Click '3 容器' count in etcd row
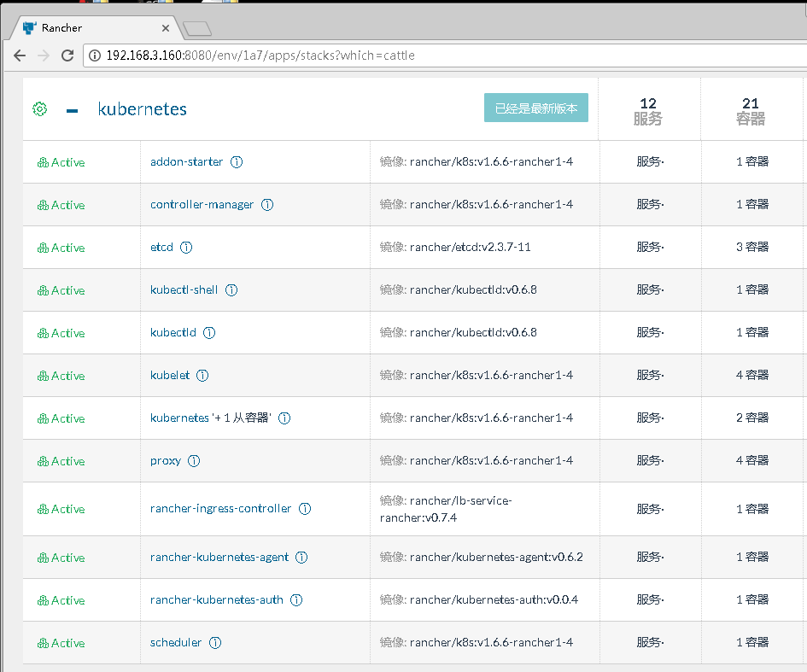Image resolution: width=807 pixels, height=672 pixels. (752, 247)
